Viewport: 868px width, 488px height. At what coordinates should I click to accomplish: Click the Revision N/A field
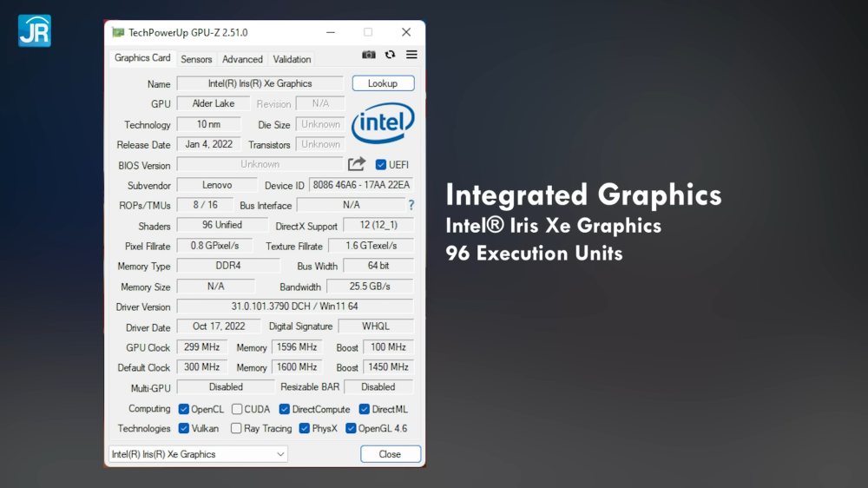click(320, 103)
